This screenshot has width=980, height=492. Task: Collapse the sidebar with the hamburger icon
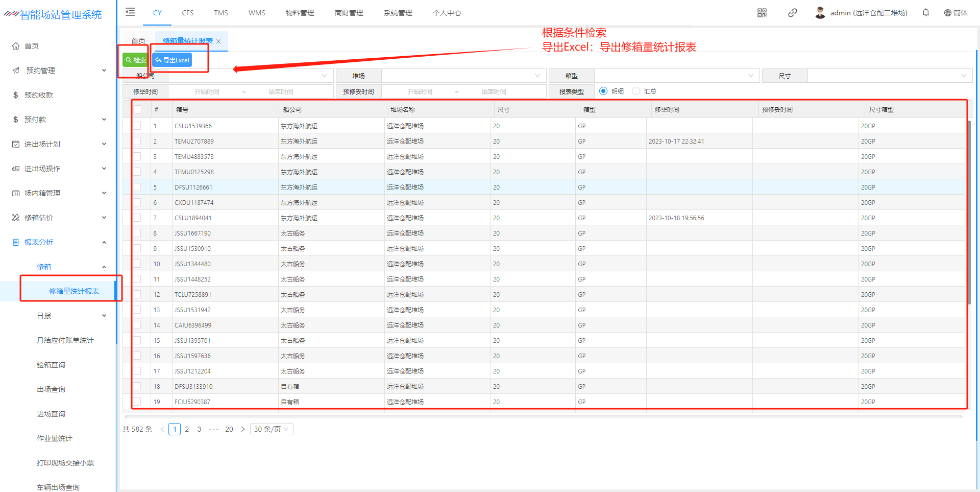coord(130,12)
